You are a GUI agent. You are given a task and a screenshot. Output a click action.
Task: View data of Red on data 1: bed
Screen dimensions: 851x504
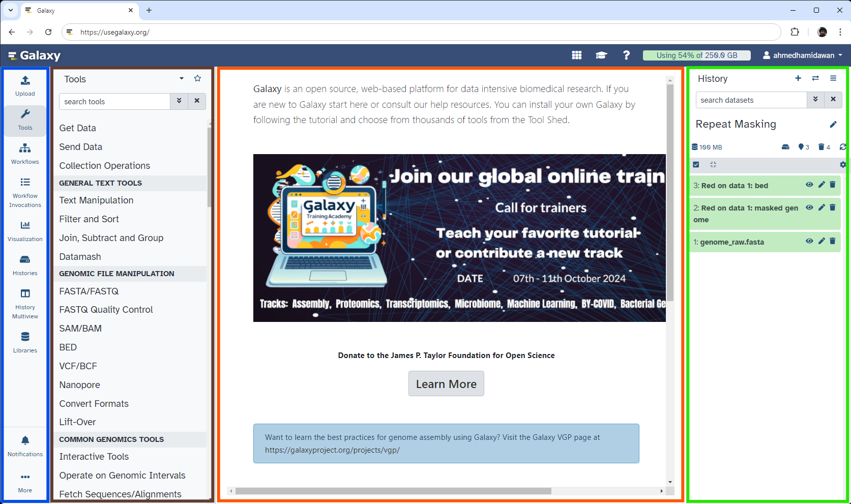coord(809,185)
